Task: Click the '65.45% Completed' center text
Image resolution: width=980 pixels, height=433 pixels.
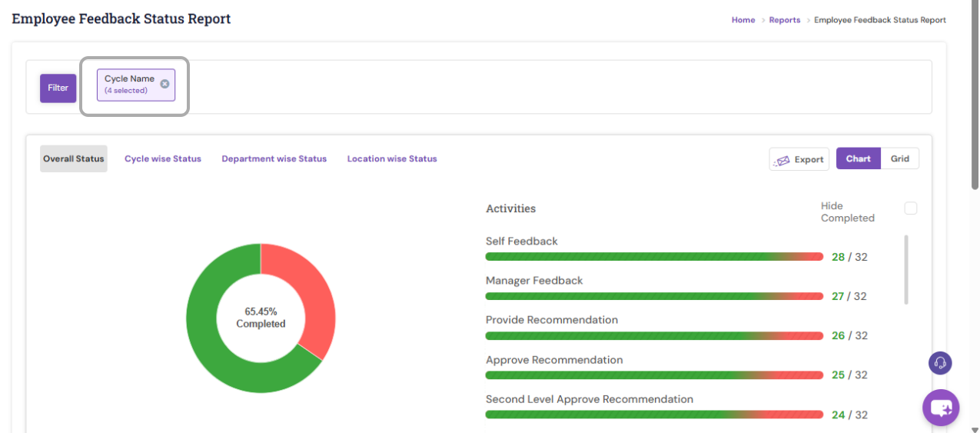Action: click(x=261, y=318)
